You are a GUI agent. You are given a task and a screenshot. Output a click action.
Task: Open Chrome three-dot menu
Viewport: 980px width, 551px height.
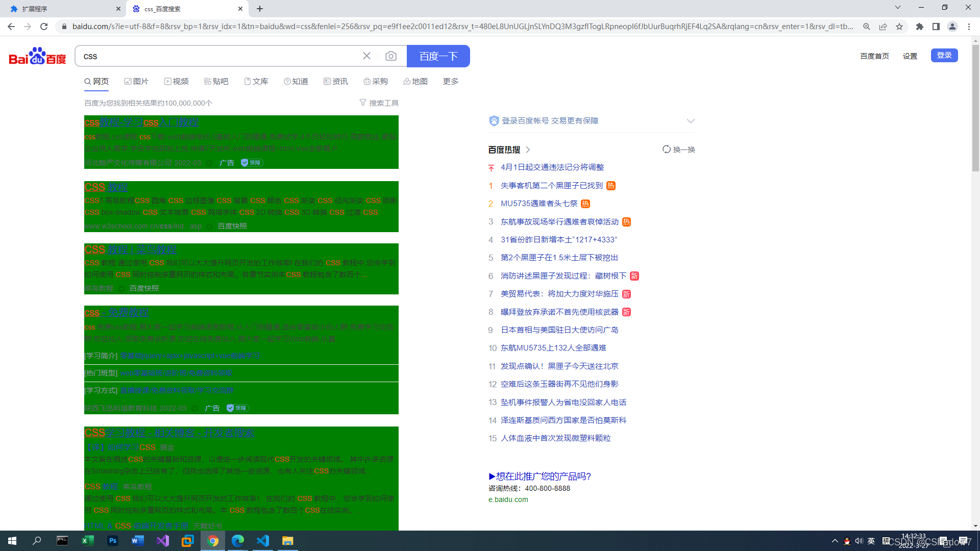point(969,27)
